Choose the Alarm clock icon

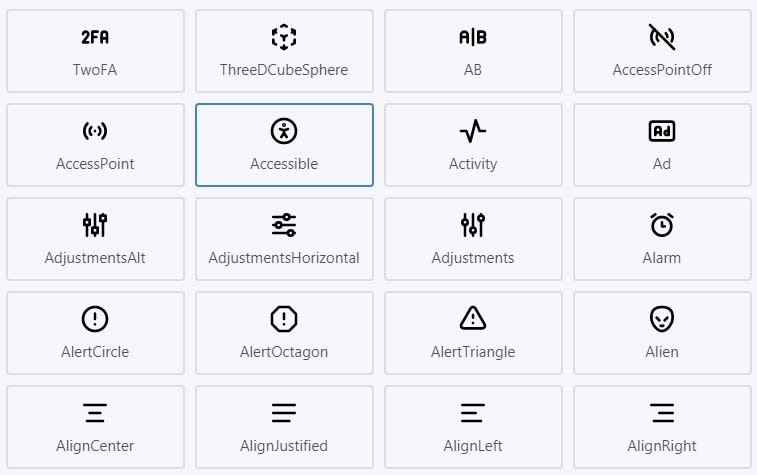(662, 225)
